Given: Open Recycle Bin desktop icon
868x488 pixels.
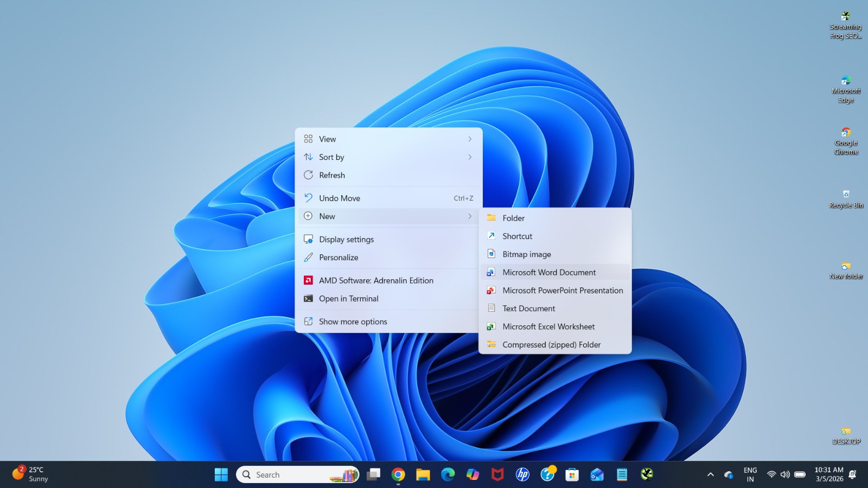Looking at the screenshot, I should point(846,198).
